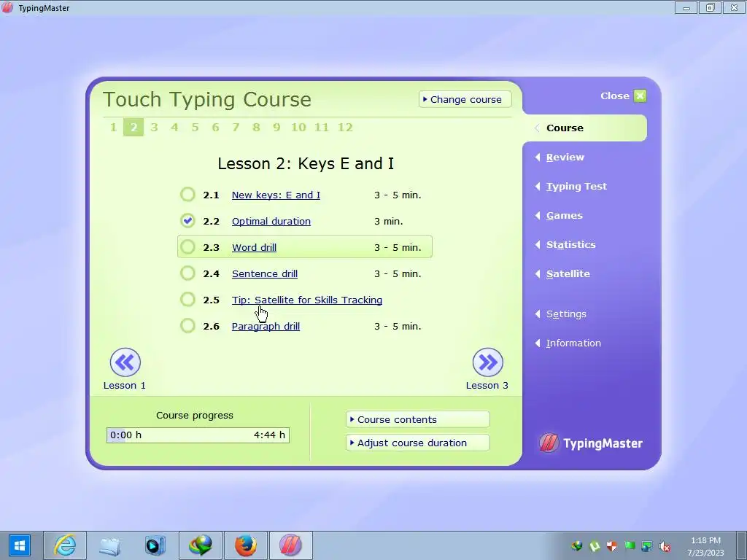Screen dimensions: 747x560
Task: Open the Statistics section
Action: tap(570, 244)
